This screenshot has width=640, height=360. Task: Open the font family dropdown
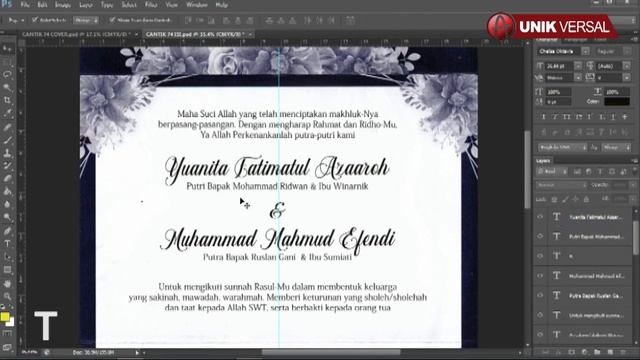585,51
